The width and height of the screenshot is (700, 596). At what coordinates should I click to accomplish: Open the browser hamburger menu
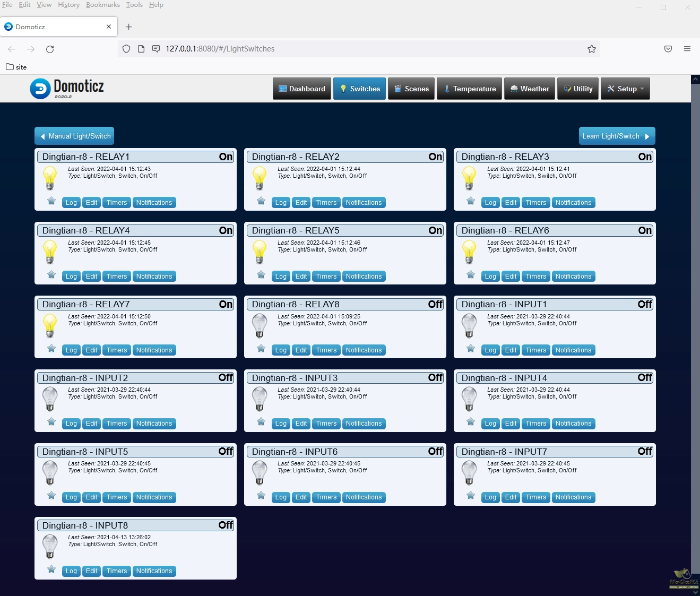(x=687, y=49)
